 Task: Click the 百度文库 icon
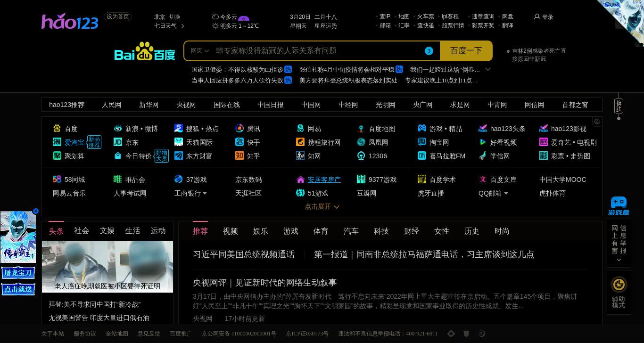[x=483, y=179]
